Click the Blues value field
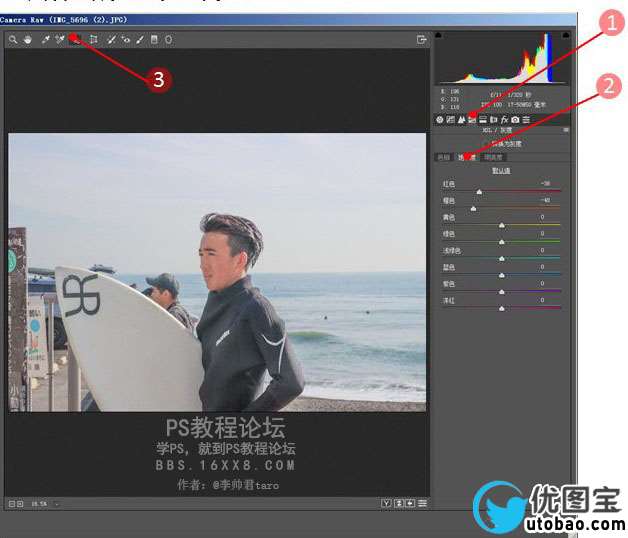The image size is (628, 538). 545,266
